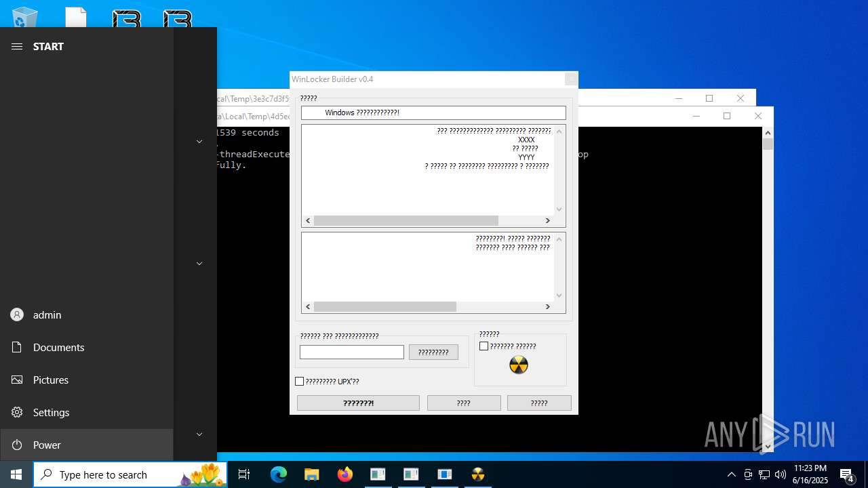Open Settings from the Start menu
868x488 pixels.
pos(87,413)
